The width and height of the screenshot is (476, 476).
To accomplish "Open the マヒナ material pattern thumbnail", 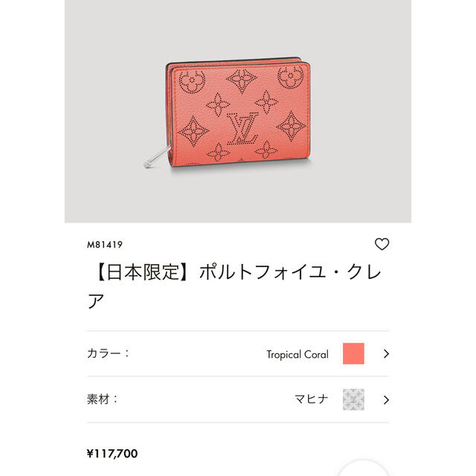I will click(x=353, y=399).
